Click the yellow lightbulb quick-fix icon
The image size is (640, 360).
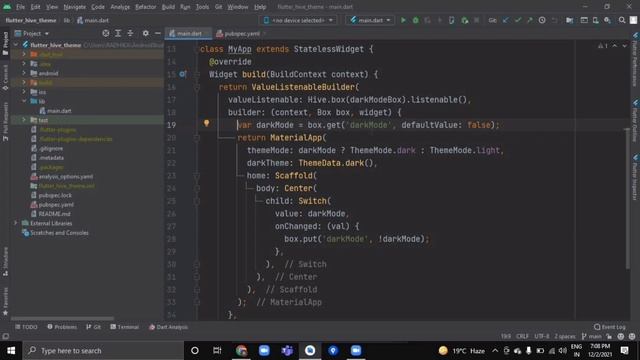pos(207,123)
